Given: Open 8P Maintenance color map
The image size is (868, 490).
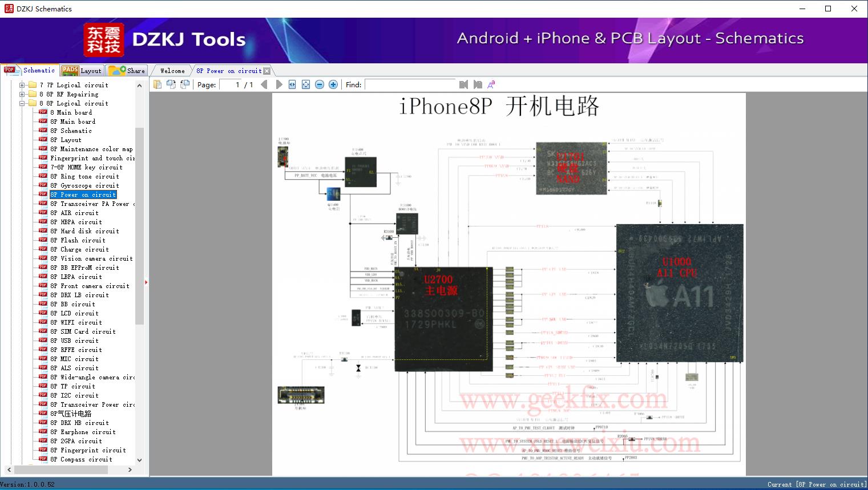Looking at the screenshot, I should pyautogui.click(x=91, y=149).
